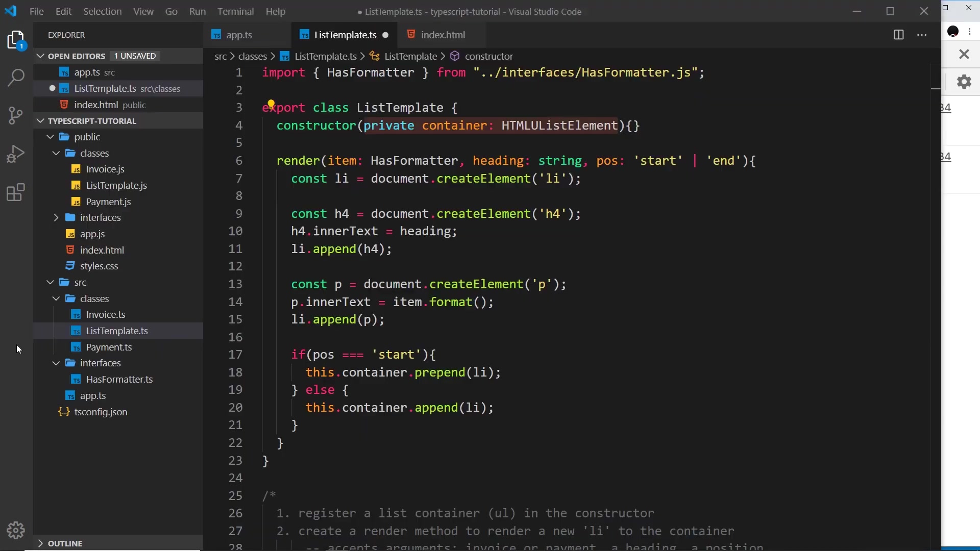
Task: Open the Manage gear at activity bar bottom
Action: click(16, 531)
